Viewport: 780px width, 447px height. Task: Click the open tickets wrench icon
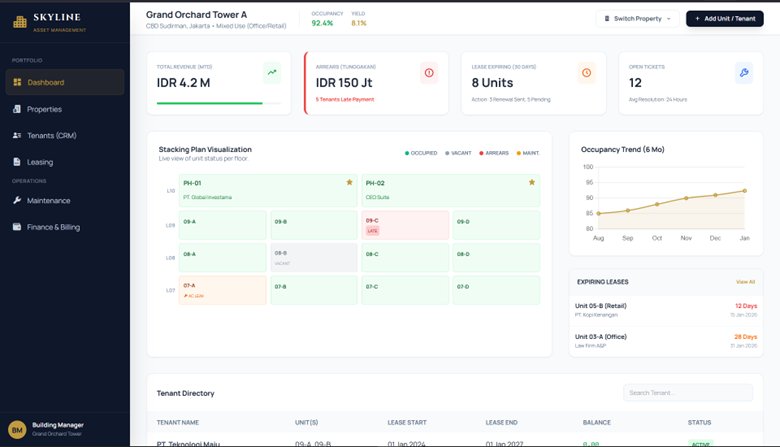click(x=743, y=73)
